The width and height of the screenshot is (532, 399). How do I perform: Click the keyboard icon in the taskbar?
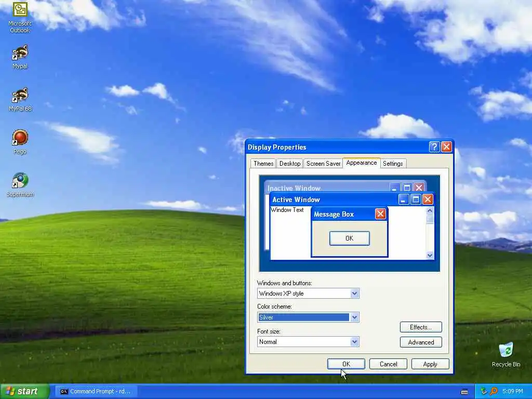[464, 392]
